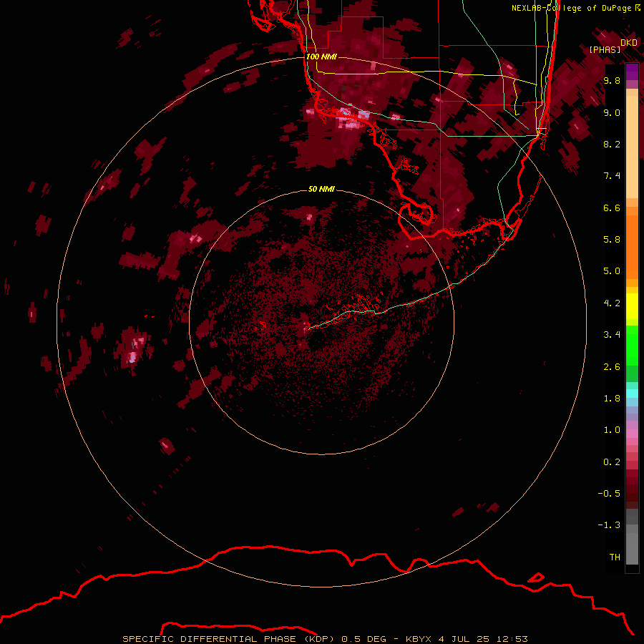Click the 0.2 value on color scale
This screenshot has width=644, height=644.
(x=612, y=462)
